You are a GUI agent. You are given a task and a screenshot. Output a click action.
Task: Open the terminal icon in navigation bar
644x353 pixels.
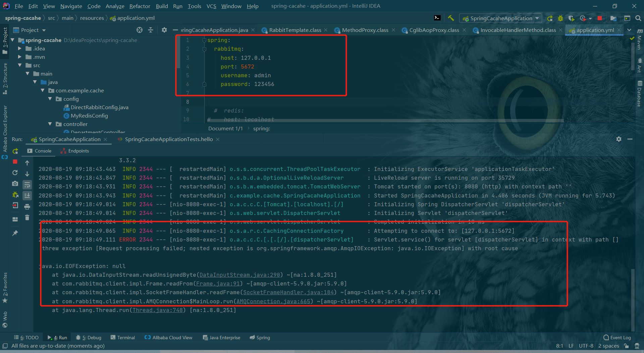[x=437, y=18]
